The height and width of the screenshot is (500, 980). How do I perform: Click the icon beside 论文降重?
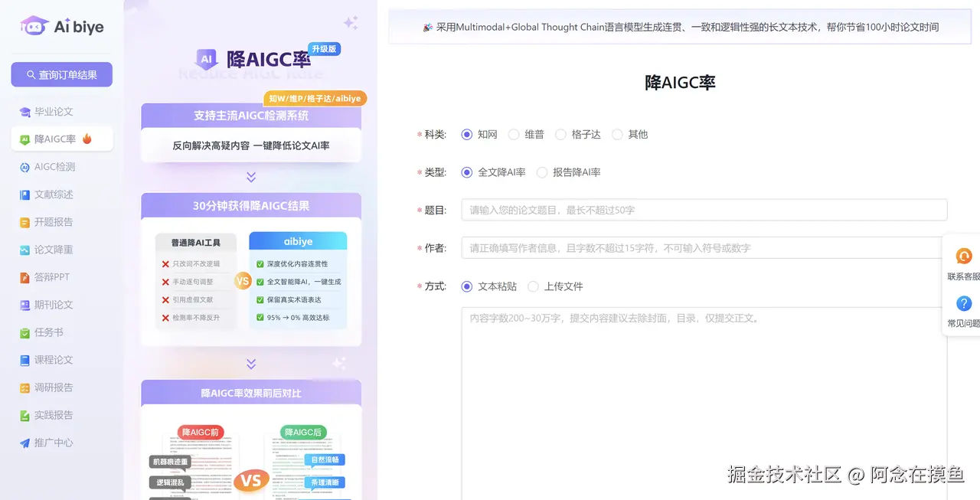tap(25, 250)
